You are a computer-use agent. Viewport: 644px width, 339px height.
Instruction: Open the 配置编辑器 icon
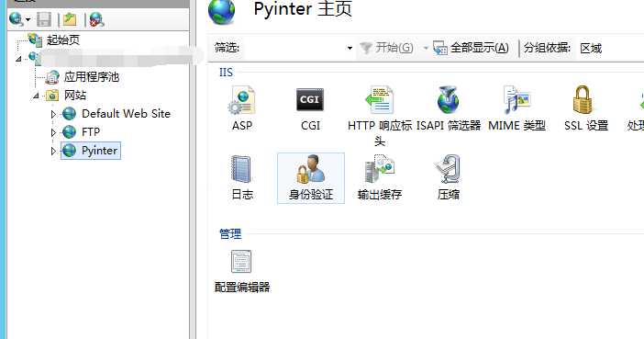(241, 262)
